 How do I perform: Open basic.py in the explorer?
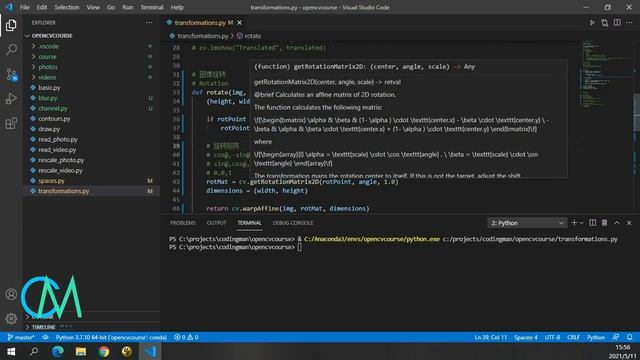[91, 88]
